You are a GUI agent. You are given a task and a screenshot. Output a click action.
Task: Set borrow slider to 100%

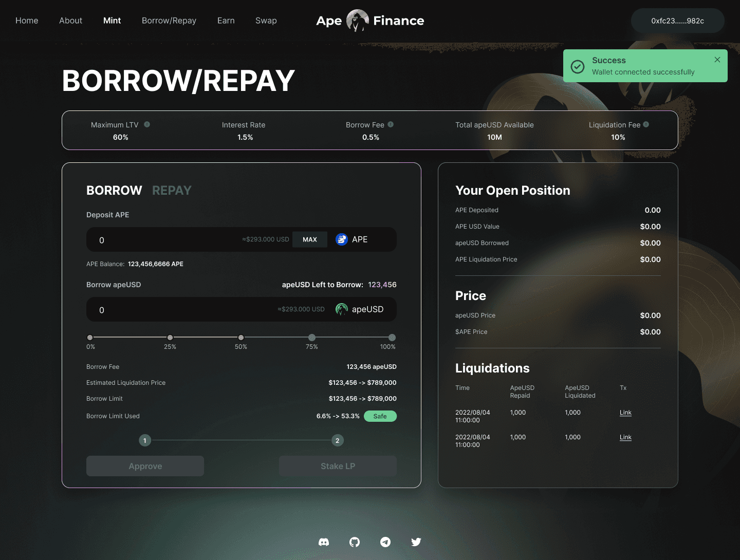[392, 338]
